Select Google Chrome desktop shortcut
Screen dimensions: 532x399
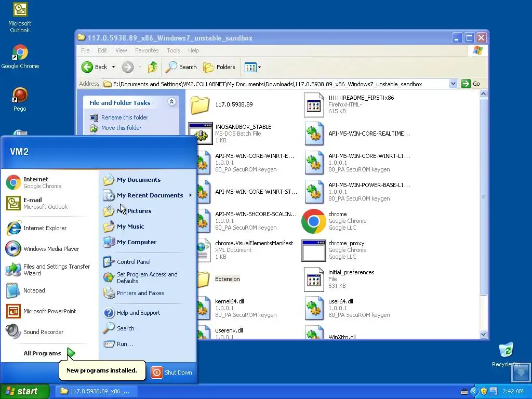click(20, 56)
